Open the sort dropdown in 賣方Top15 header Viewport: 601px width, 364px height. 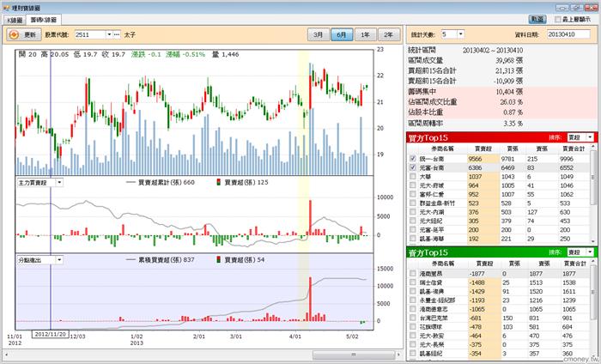pos(591,252)
